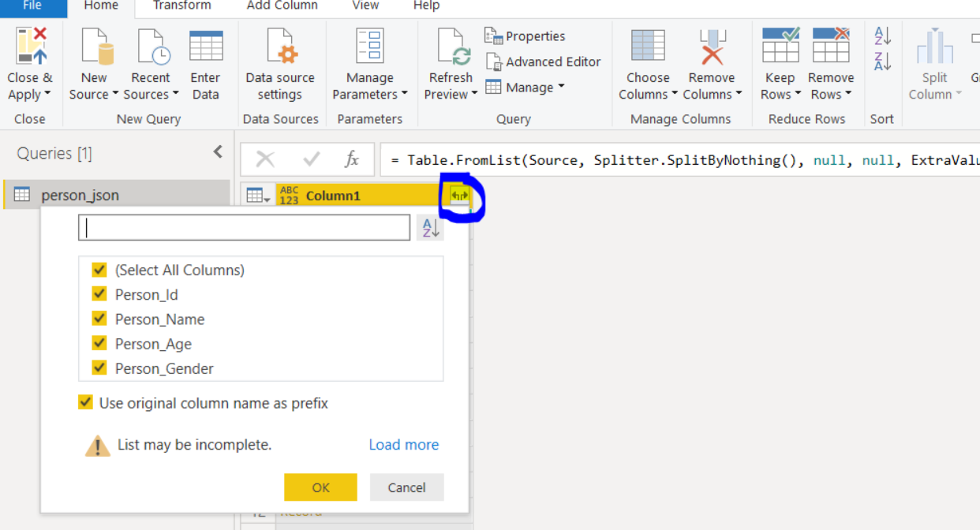Expand the Remove Columns dropdown arrow

click(x=739, y=95)
